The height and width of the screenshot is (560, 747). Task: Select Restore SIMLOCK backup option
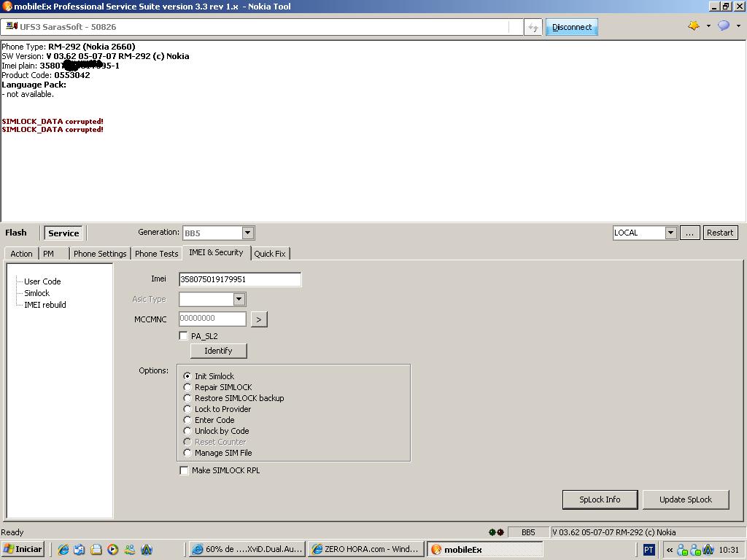(x=187, y=398)
